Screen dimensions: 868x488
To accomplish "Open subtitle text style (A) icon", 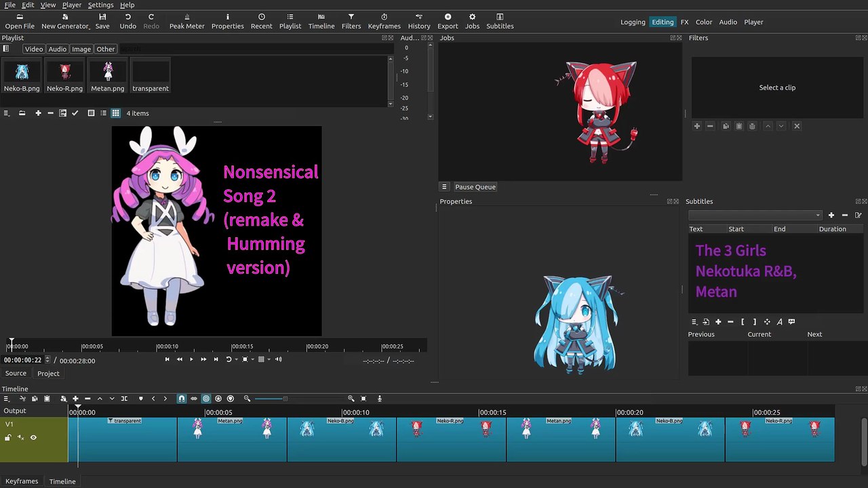I will [779, 322].
